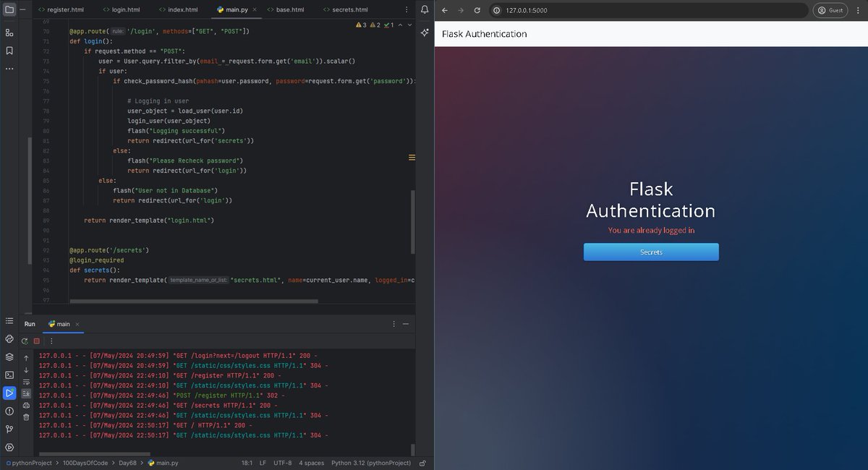
Task: Print the Run console output
Action: tap(26, 405)
